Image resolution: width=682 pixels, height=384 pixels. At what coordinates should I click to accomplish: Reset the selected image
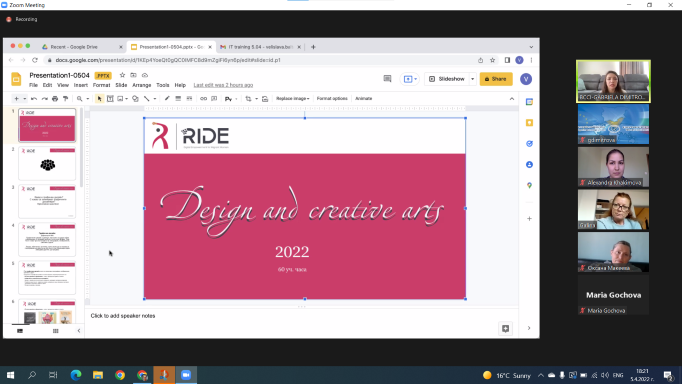click(265, 99)
